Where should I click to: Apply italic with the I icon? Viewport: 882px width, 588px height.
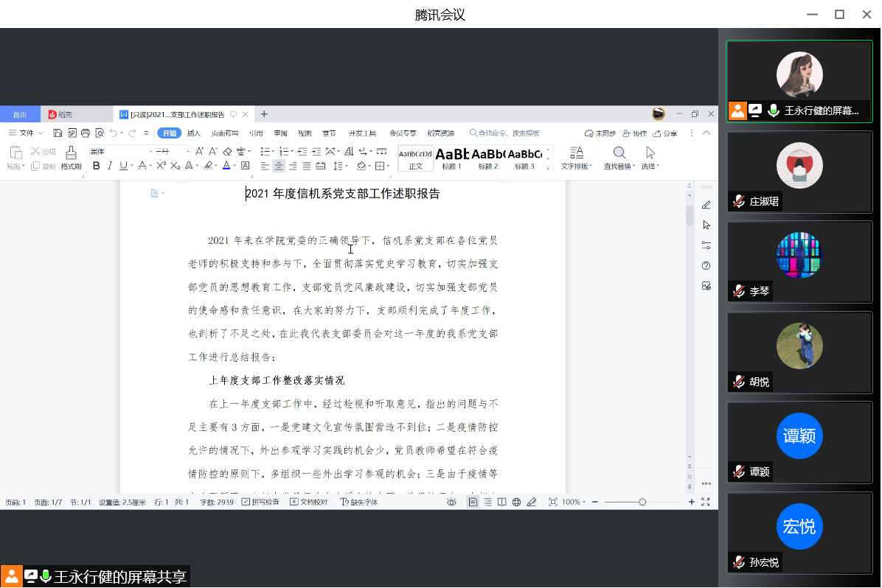click(x=110, y=166)
